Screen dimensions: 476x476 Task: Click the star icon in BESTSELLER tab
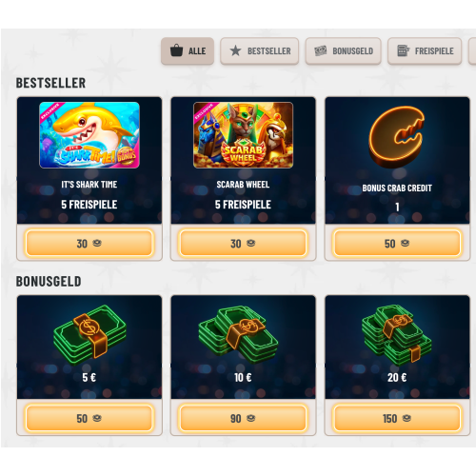tap(235, 50)
